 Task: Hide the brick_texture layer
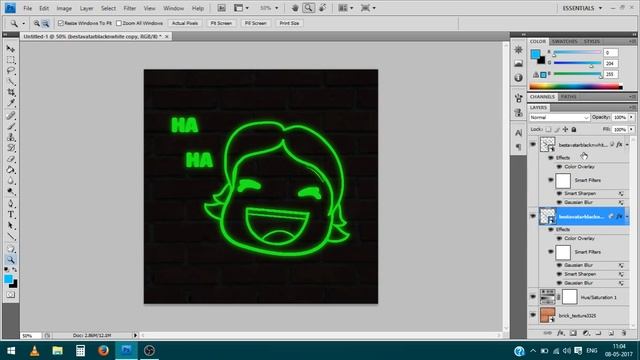point(533,315)
